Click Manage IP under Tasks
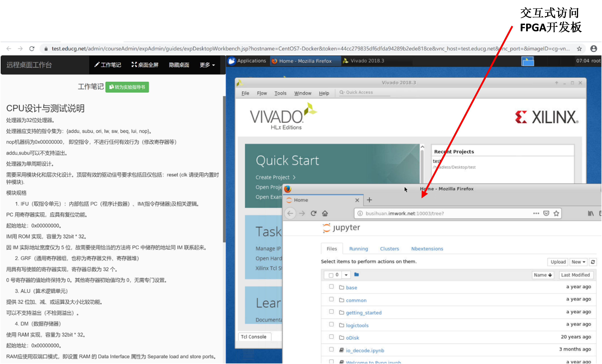The height and width of the screenshot is (364, 602). point(268,249)
